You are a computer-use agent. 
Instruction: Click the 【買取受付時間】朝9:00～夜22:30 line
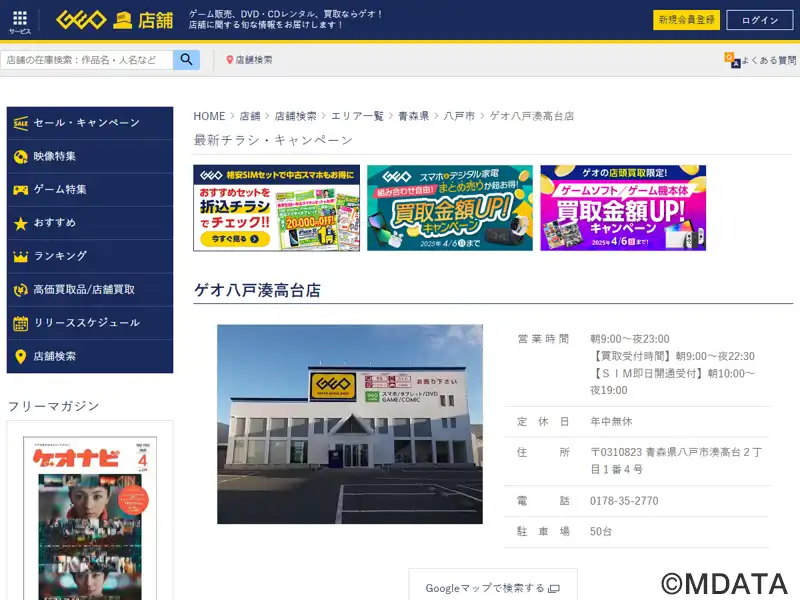[672, 356]
